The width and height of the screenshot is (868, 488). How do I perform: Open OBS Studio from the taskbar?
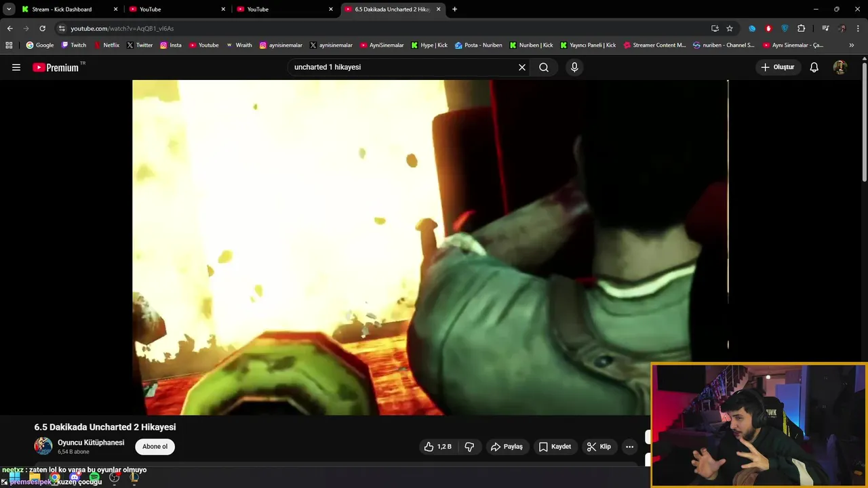coord(114,478)
